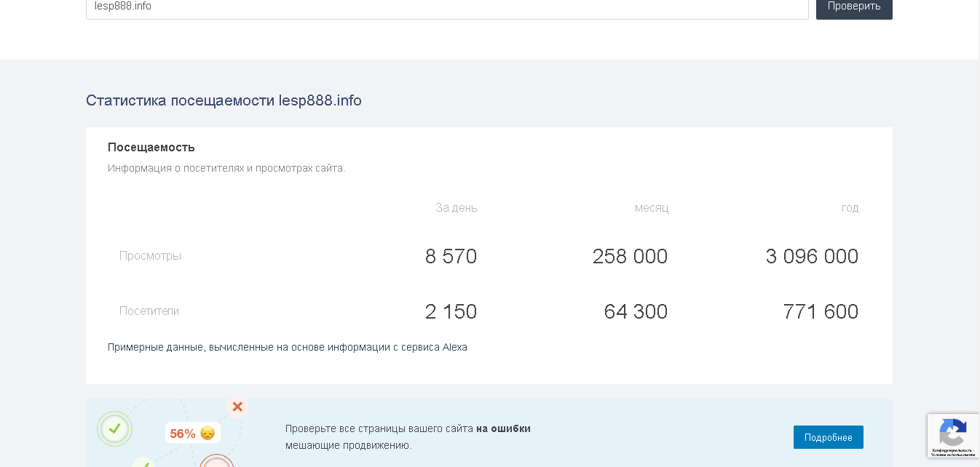Click the yearly views value 3 096 000
Viewport: 980px width, 467px height.
pyautogui.click(x=812, y=256)
